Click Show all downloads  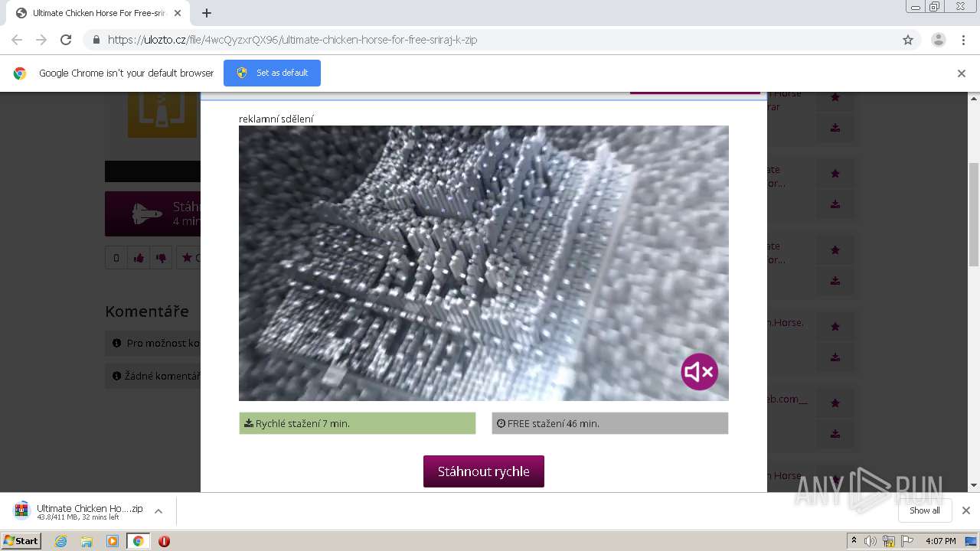click(925, 510)
